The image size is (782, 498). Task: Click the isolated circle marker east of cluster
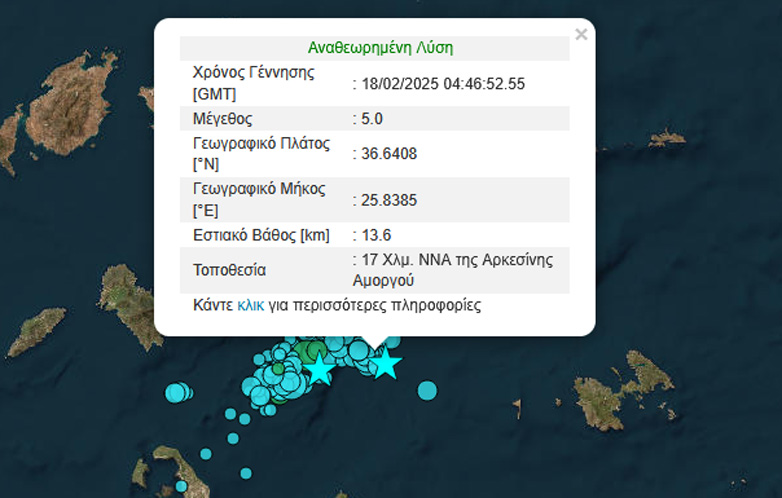[x=427, y=390]
